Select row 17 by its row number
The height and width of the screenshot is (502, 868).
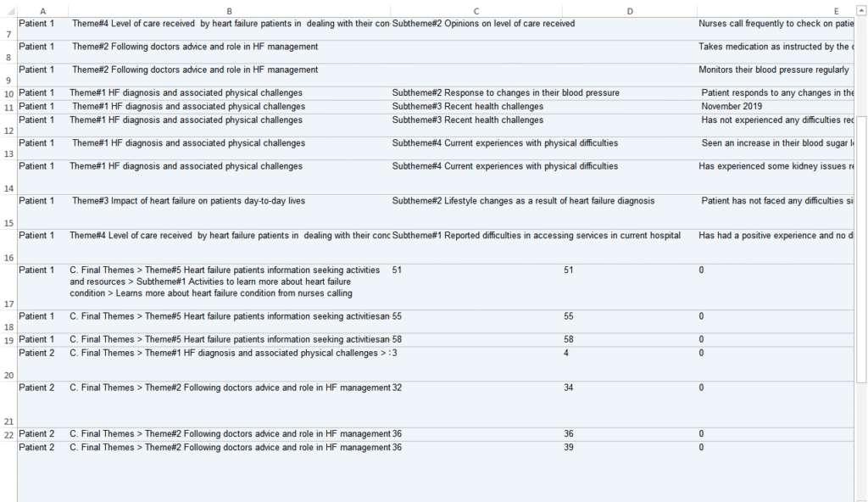pyautogui.click(x=8, y=287)
